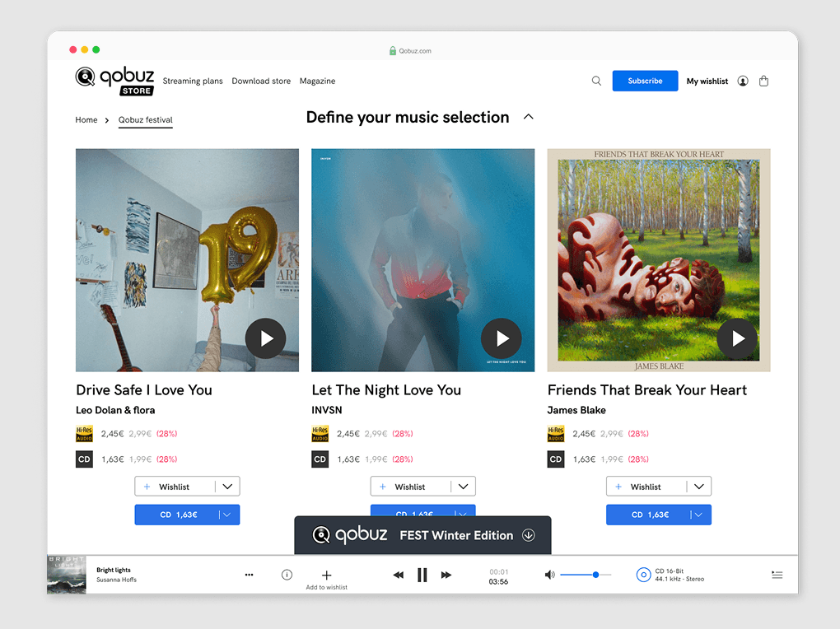
Task: Expand wishlist dropdown for Friends That Break Your Heart
Action: pos(699,487)
